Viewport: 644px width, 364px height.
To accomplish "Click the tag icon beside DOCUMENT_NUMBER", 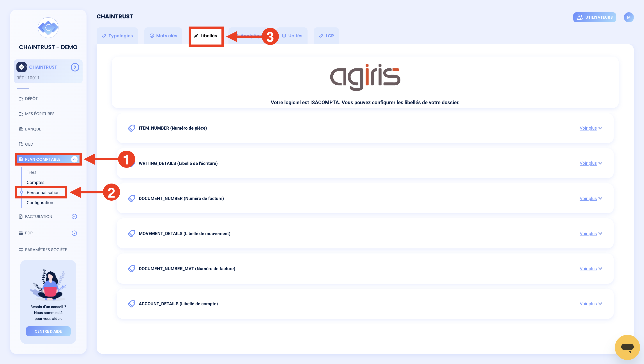I will (x=131, y=198).
